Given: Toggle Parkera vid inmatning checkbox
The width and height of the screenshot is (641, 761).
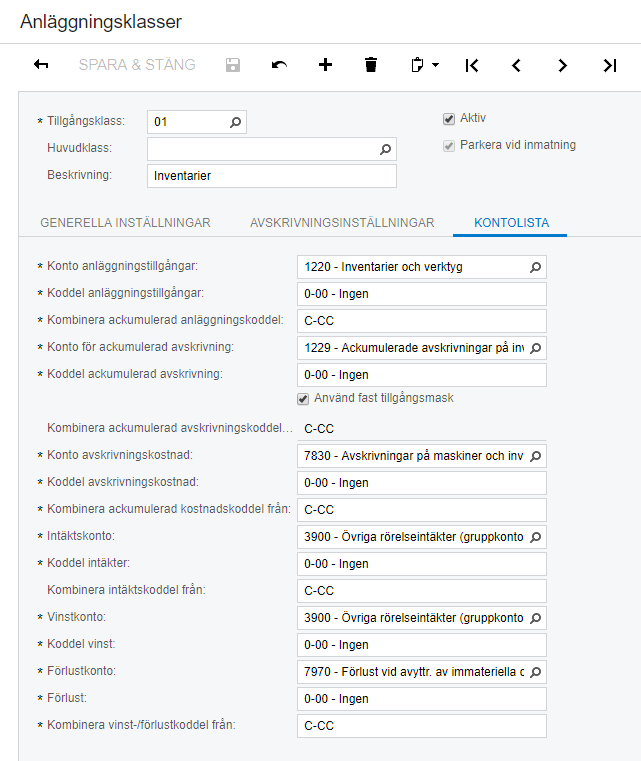Looking at the screenshot, I should pyautogui.click(x=449, y=145).
